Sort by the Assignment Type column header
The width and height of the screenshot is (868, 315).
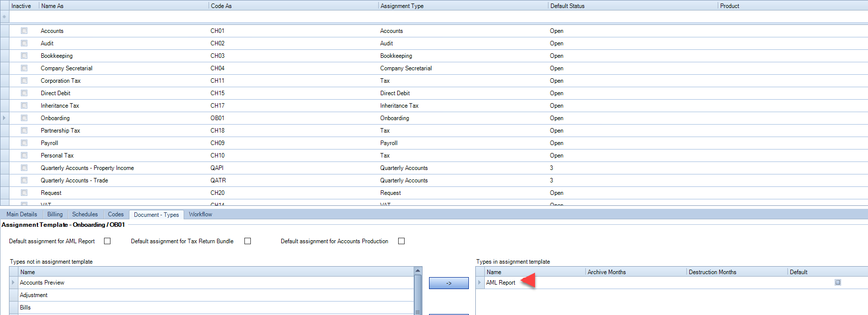pos(463,6)
